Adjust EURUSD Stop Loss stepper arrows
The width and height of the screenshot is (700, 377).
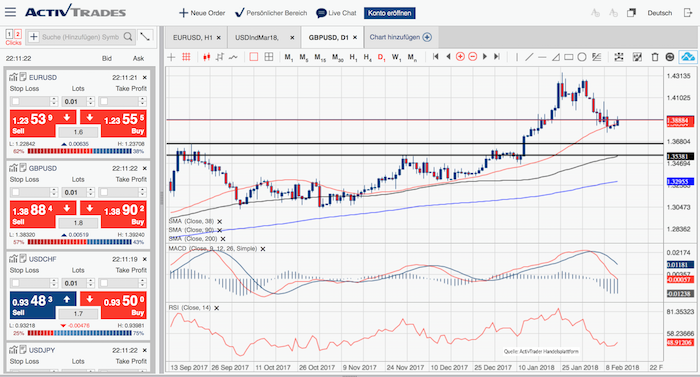click(54, 101)
